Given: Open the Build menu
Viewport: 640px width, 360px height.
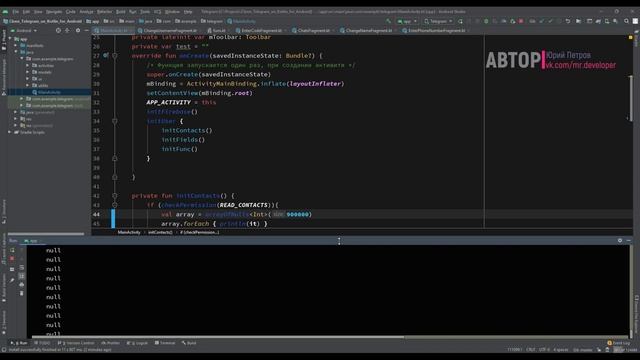Looking at the screenshot, I should pyautogui.click(x=121, y=12).
